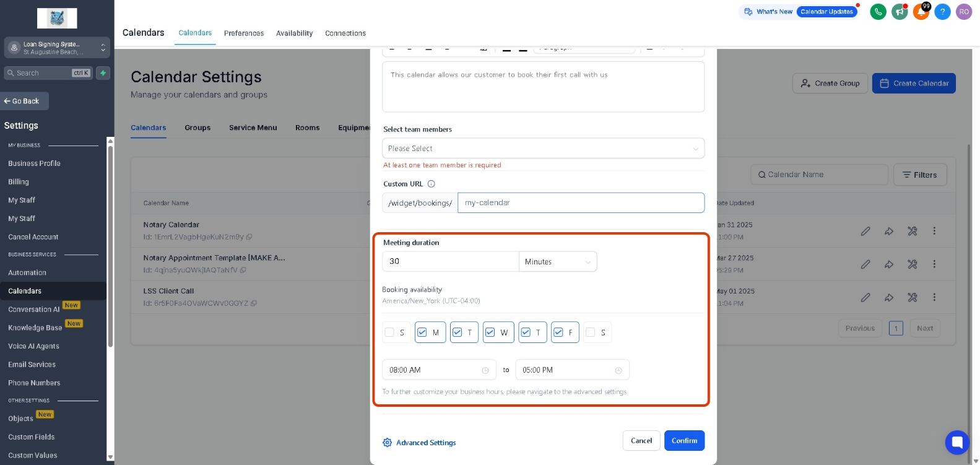Open Automation in the sidebar
The height and width of the screenshot is (465, 980).
27,273
